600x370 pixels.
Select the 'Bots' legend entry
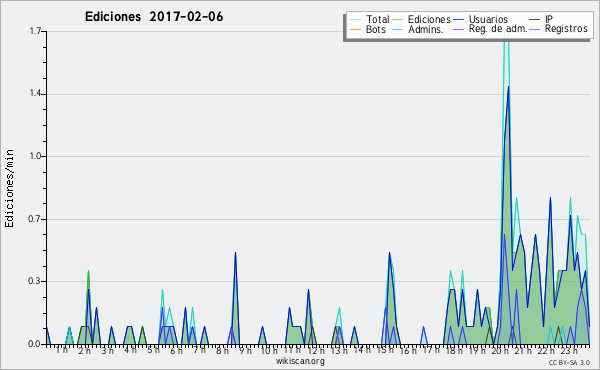pyautogui.click(x=375, y=29)
